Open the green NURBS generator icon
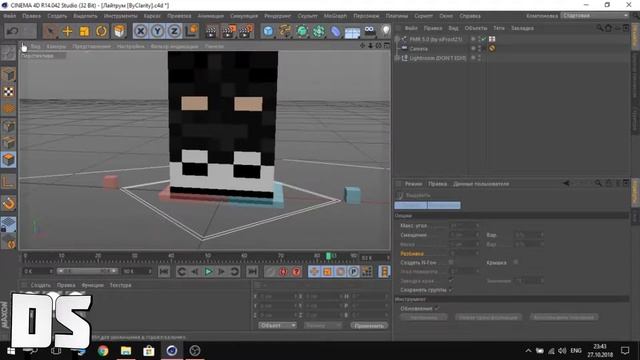Image resolution: width=640 pixels, height=360 pixels. pyautogui.click(x=302, y=31)
